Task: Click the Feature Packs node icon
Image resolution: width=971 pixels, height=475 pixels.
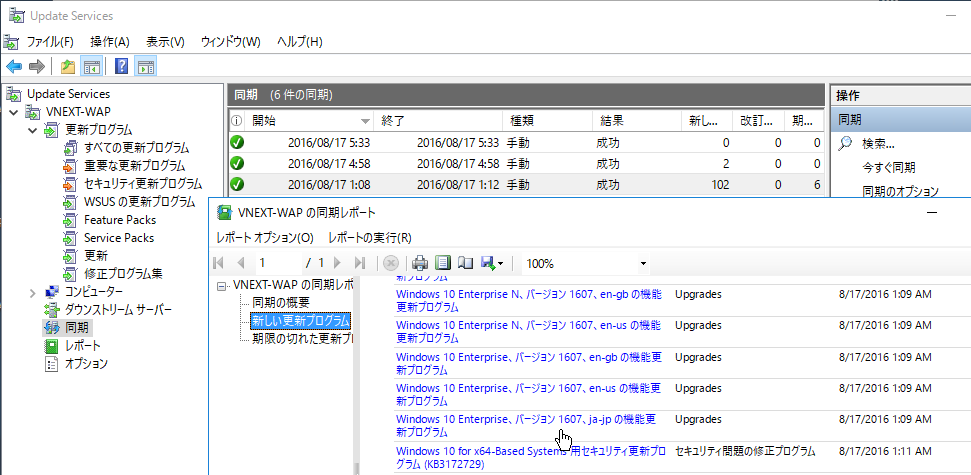Action: pos(70,220)
